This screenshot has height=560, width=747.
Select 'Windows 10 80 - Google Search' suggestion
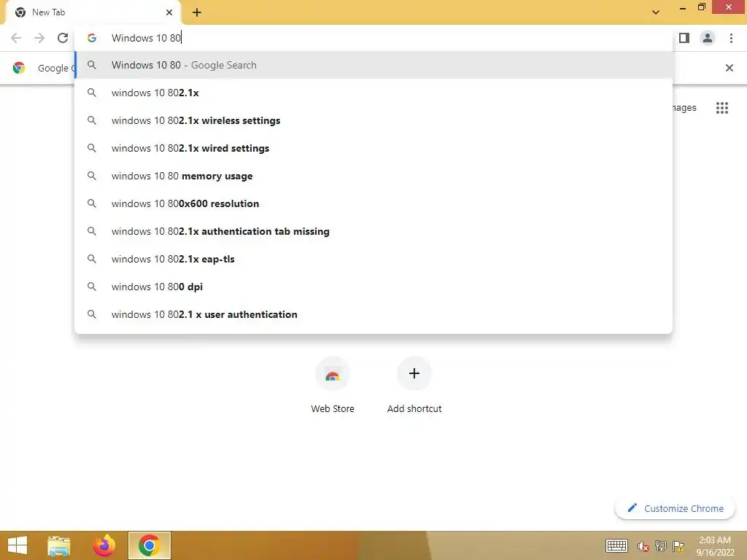[x=374, y=65]
